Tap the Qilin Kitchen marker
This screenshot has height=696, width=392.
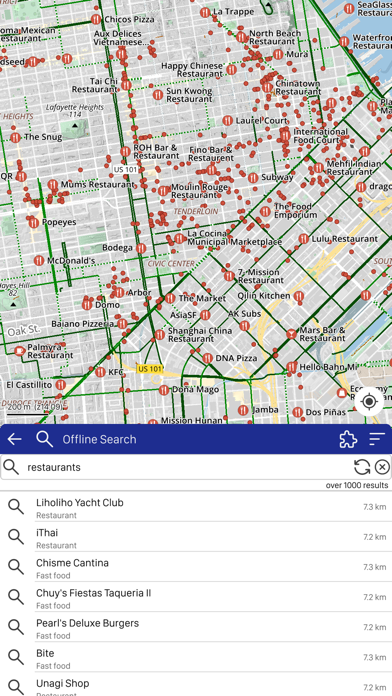coord(299,296)
